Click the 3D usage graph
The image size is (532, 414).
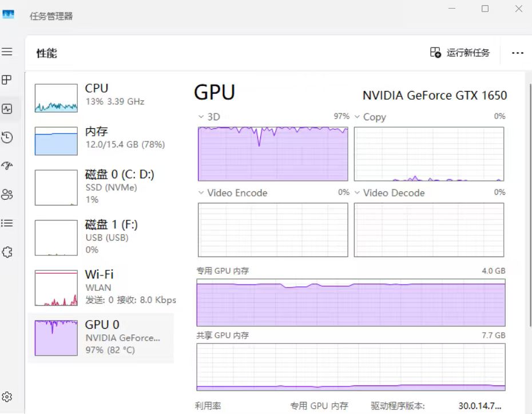[x=273, y=154]
